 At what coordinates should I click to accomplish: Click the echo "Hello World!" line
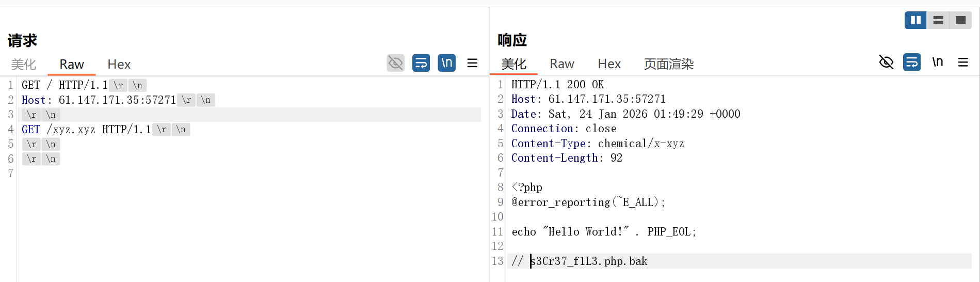coord(604,231)
